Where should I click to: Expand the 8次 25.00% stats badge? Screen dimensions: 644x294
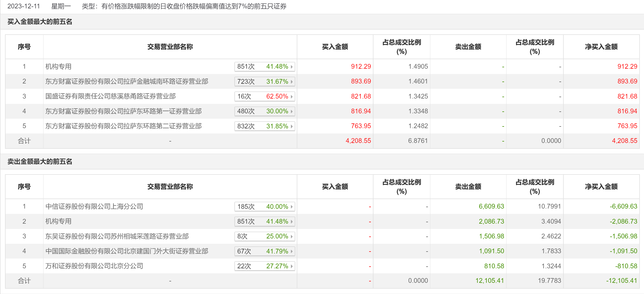(265, 236)
